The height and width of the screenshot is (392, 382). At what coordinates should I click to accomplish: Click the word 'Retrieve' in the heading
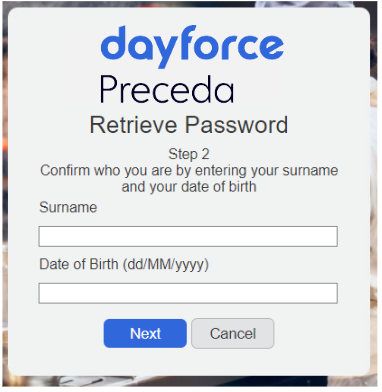[133, 125]
